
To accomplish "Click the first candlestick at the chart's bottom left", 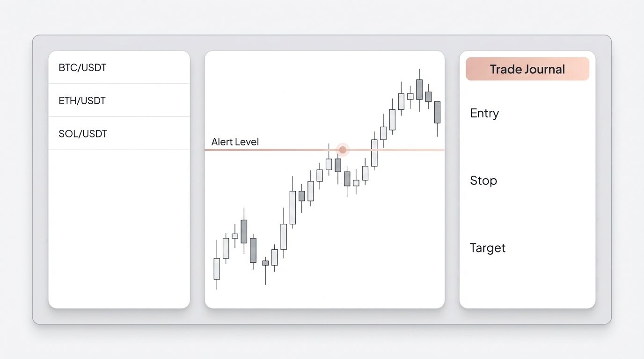I will [x=216, y=269].
